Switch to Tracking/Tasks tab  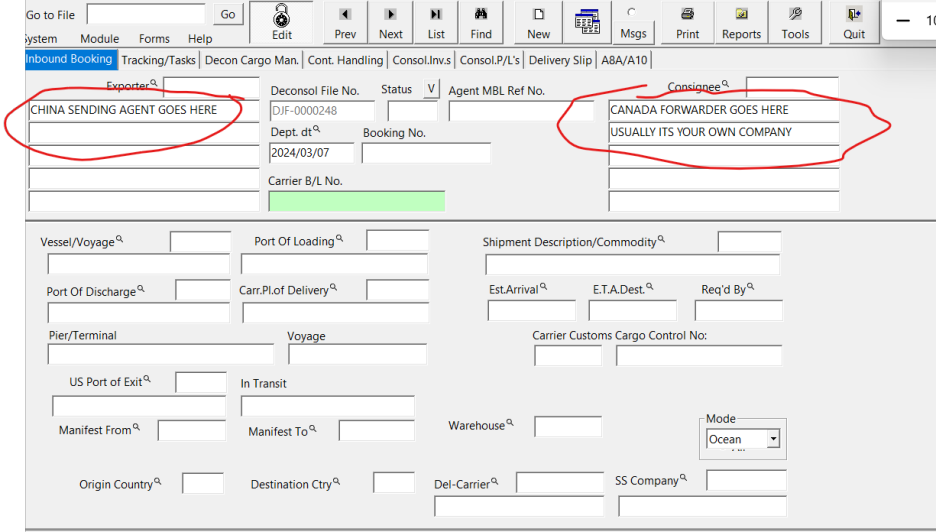[x=158, y=60]
